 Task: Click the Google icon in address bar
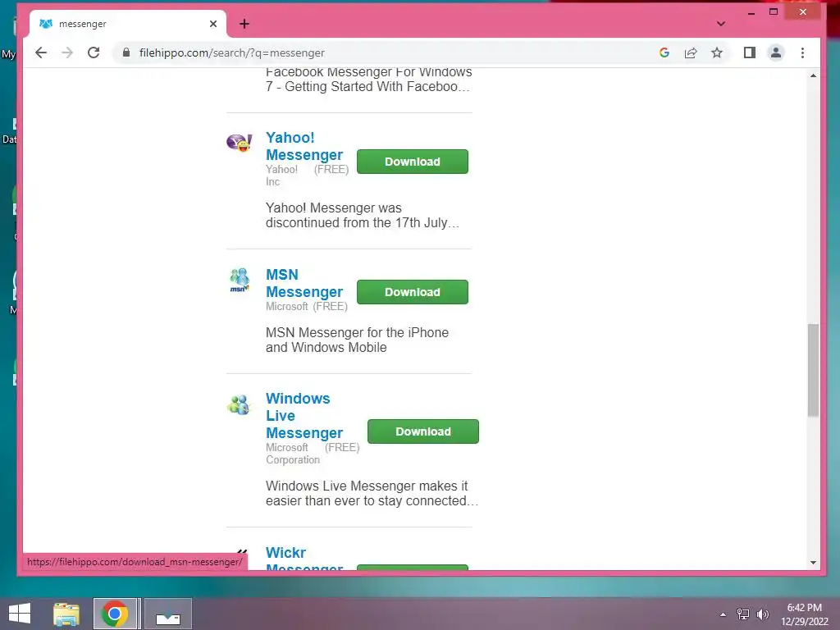pyautogui.click(x=664, y=52)
